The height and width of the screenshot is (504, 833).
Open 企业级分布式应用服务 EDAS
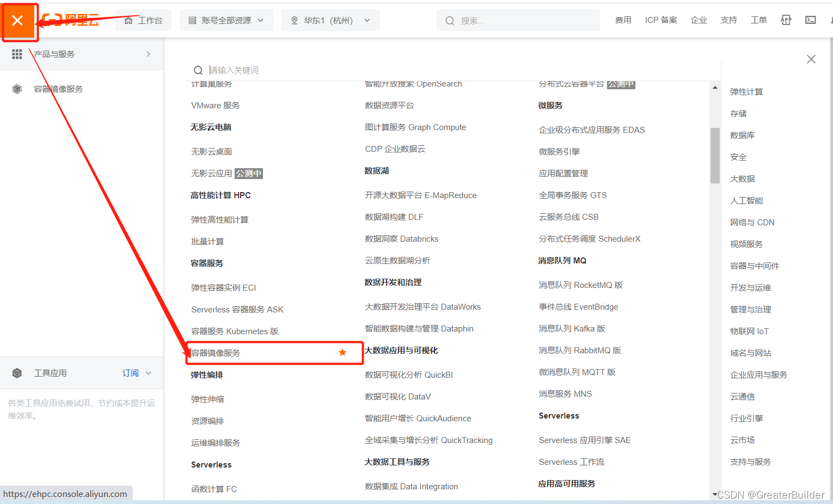click(x=592, y=130)
